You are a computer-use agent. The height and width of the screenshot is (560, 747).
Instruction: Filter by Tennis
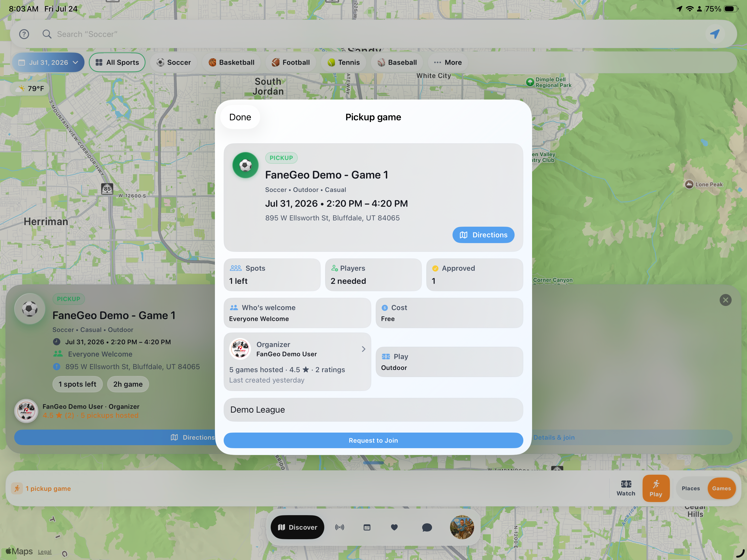pos(343,63)
